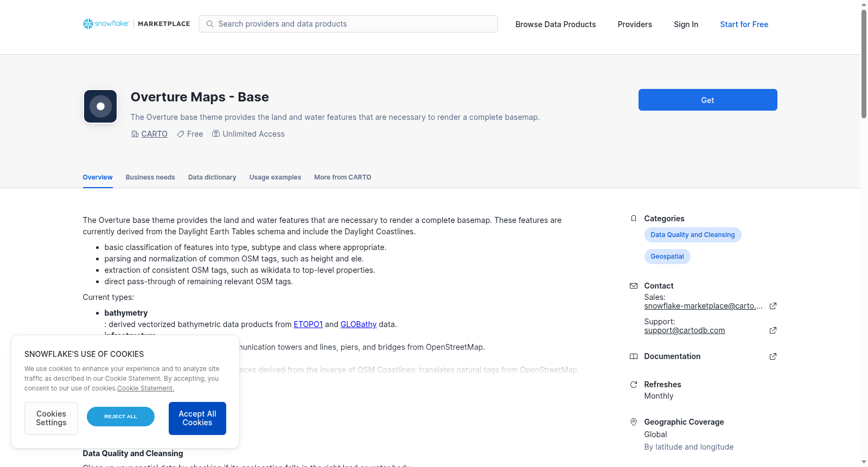This screenshot has height=467, width=868.
Task: Click Sign In
Action: (x=686, y=24)
